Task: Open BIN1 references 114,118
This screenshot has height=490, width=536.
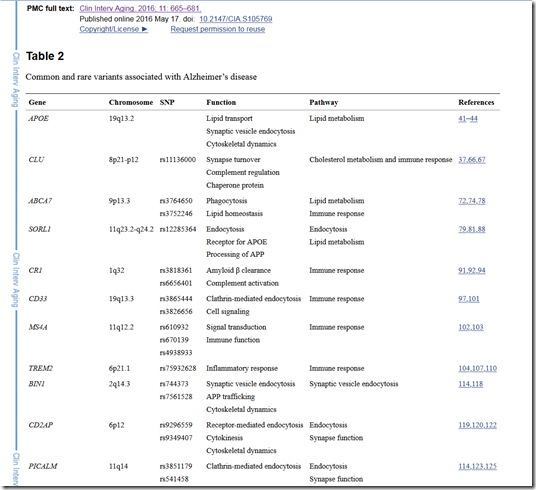Action: [470, 384]
